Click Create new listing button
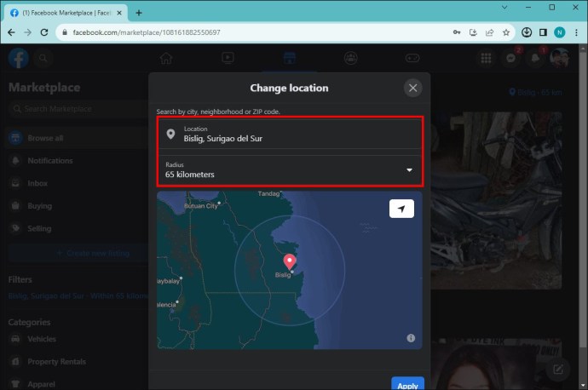The image size is (588, 390). (x=78, y=253)
